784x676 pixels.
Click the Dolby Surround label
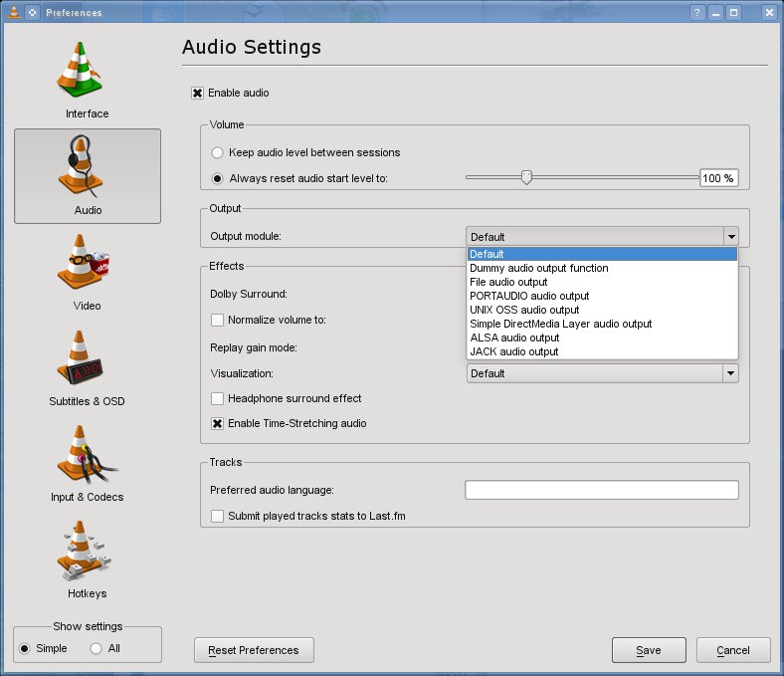click(249, 295)
